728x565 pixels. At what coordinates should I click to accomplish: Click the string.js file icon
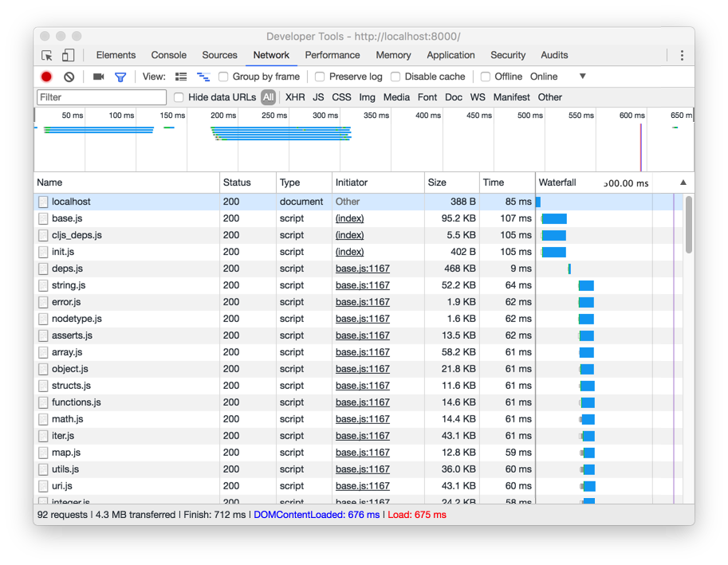pyautogui.click(x=43, y=285)
